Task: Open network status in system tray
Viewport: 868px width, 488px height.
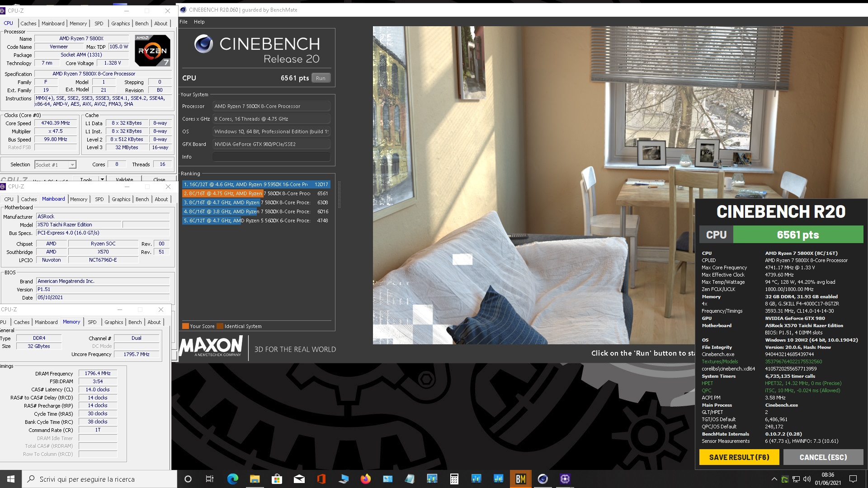Action: pos(796,479)
